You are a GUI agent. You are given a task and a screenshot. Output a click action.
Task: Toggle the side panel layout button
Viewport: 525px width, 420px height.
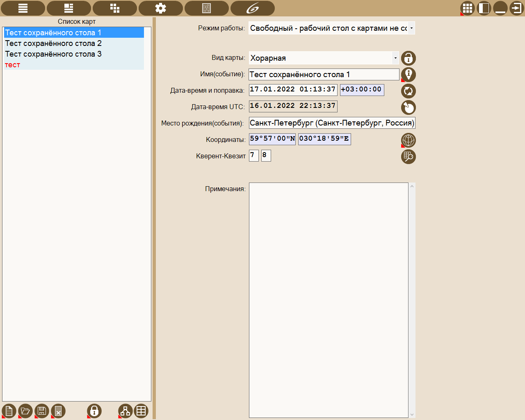tap(484, 8)
